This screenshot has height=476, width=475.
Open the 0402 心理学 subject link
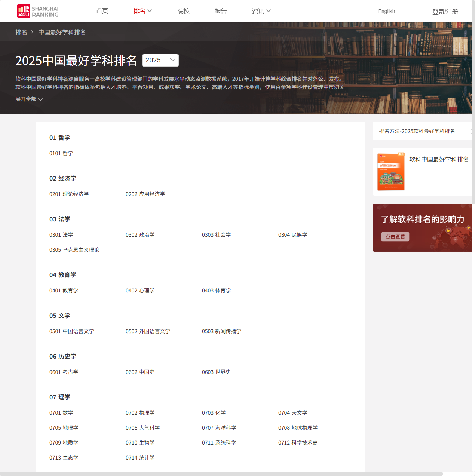pyautogui.click(x=140, y=291)
